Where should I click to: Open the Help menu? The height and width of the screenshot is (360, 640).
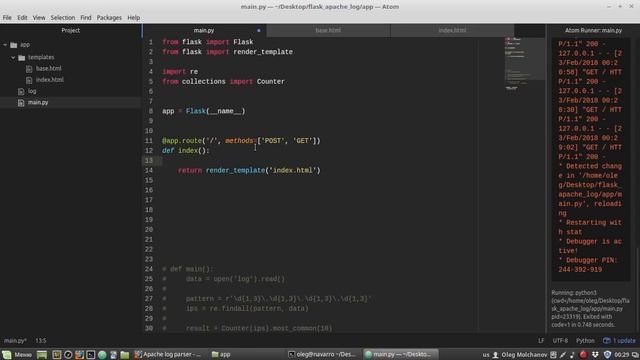click(133, 18)
